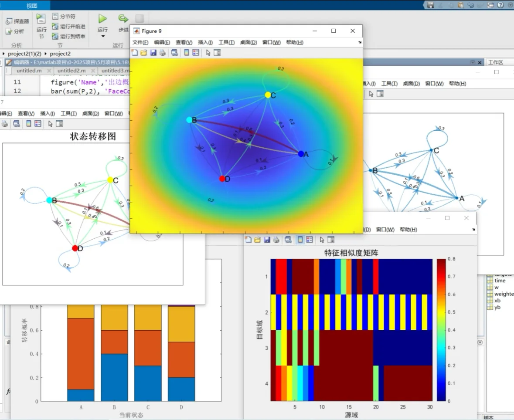
Task: Click Run and Advance (运行并前进)
Action: click(69, 26)
